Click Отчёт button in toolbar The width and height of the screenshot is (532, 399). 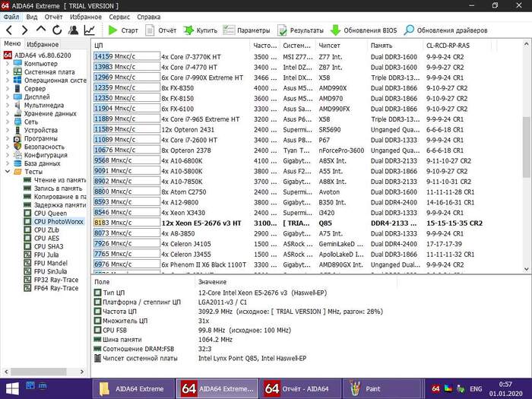160,30
